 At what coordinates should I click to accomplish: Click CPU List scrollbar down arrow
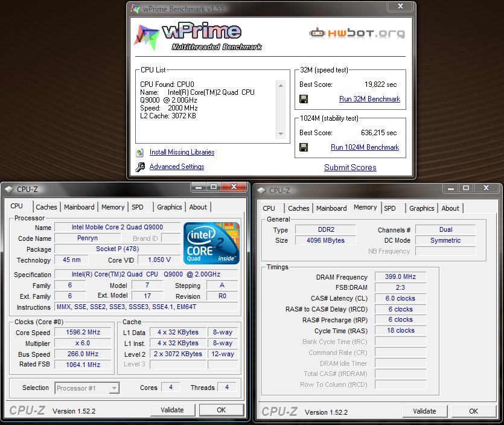[x=281, y=134]
